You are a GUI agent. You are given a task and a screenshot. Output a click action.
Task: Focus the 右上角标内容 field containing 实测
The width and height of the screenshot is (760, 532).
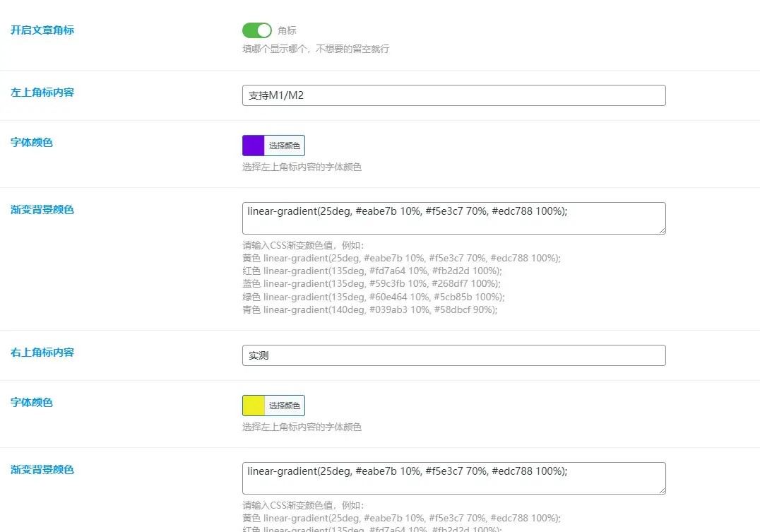pos(453,355)
